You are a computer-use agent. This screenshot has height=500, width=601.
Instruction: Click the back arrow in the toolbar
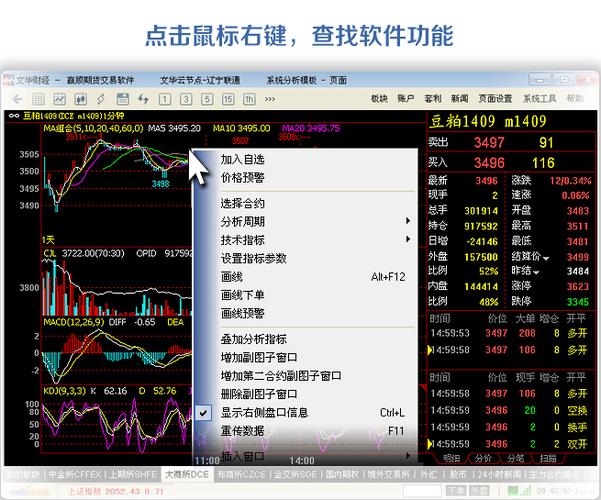click(x=18, y=99)
